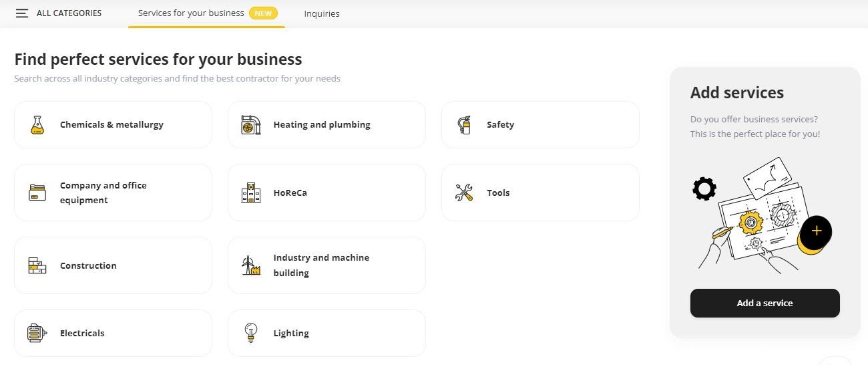The width and height of the screenshot is (868, 365).
Task: Open the Electricals category
Action: click(x=113, y=333)
